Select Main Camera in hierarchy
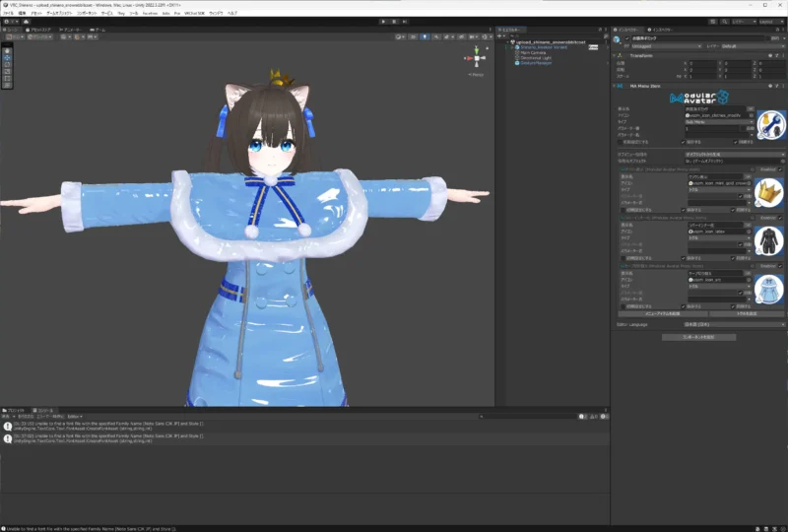Viewport: 788px width, 532px height. [x=533, y=52]
